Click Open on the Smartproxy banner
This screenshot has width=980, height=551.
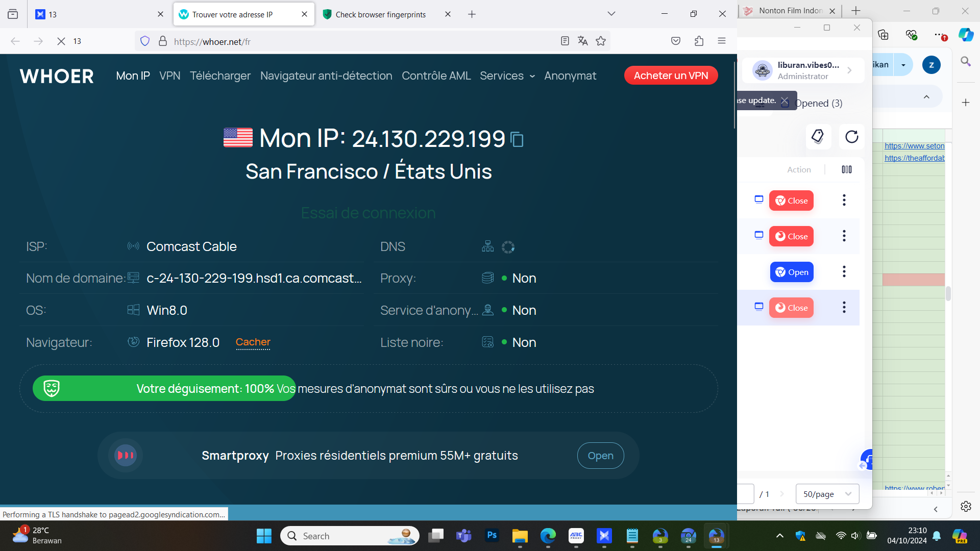click(600, 456)
